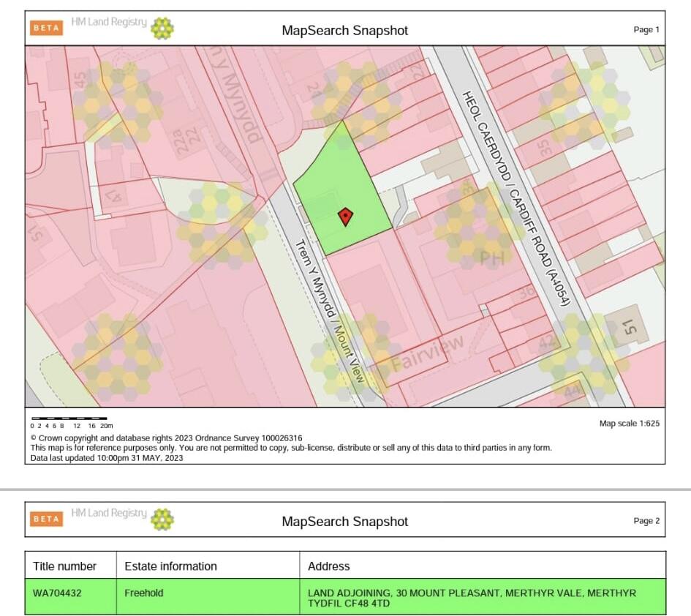Click the Crown copyright notice text

[x=165, y=438]
